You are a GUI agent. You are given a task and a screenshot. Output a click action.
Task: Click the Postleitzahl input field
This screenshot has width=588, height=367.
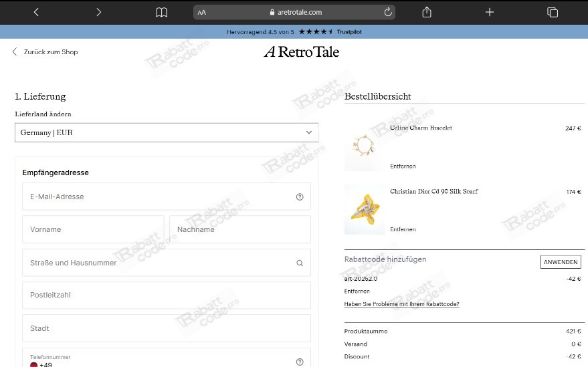167,295
